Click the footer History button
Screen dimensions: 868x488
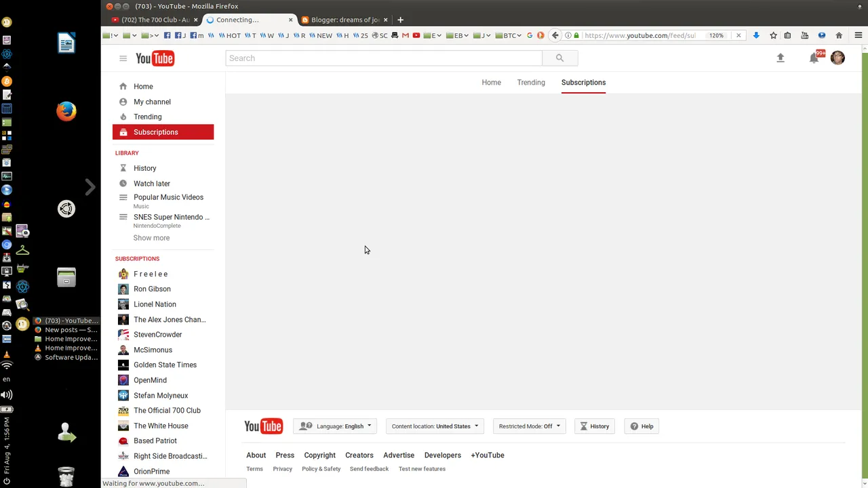click(595, 426)
